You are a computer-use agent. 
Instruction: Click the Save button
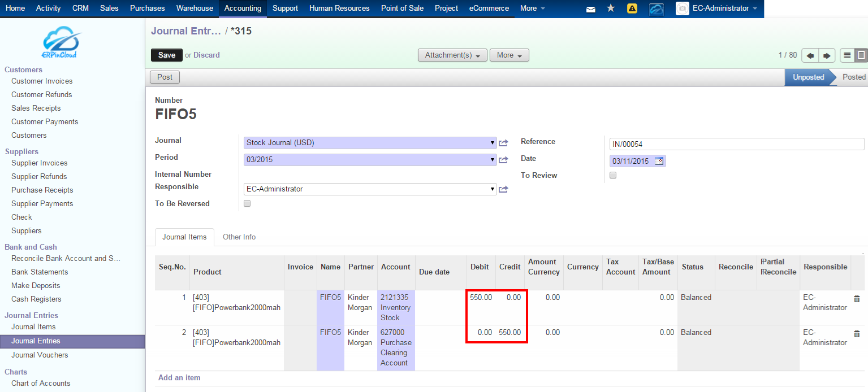click(167, 55)
